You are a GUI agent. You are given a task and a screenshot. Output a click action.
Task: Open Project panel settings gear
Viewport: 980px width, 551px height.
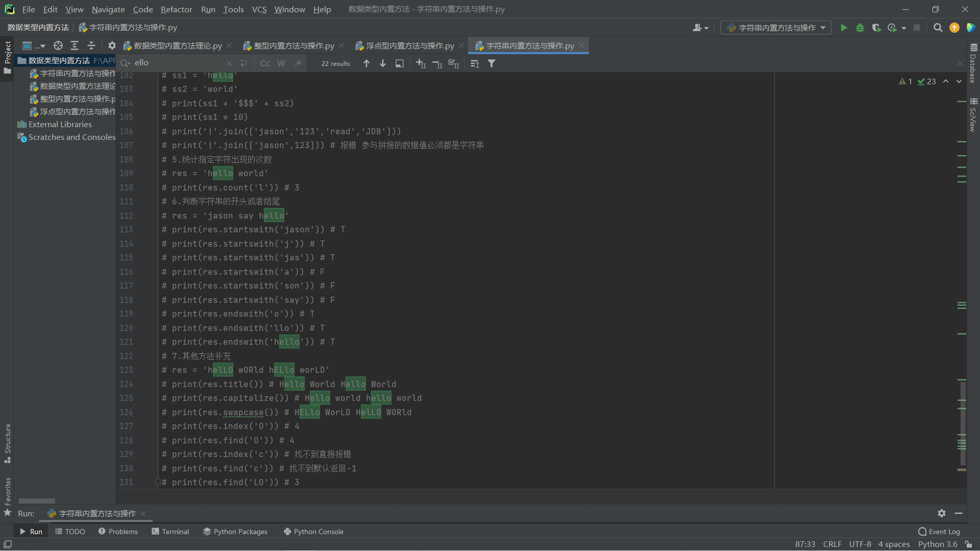point(112,45)
